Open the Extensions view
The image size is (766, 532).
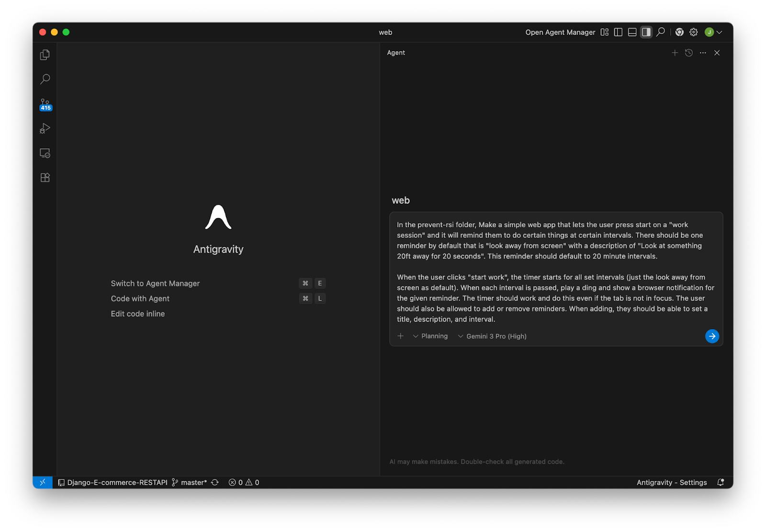pyautogui.click(x=45, y=177)
